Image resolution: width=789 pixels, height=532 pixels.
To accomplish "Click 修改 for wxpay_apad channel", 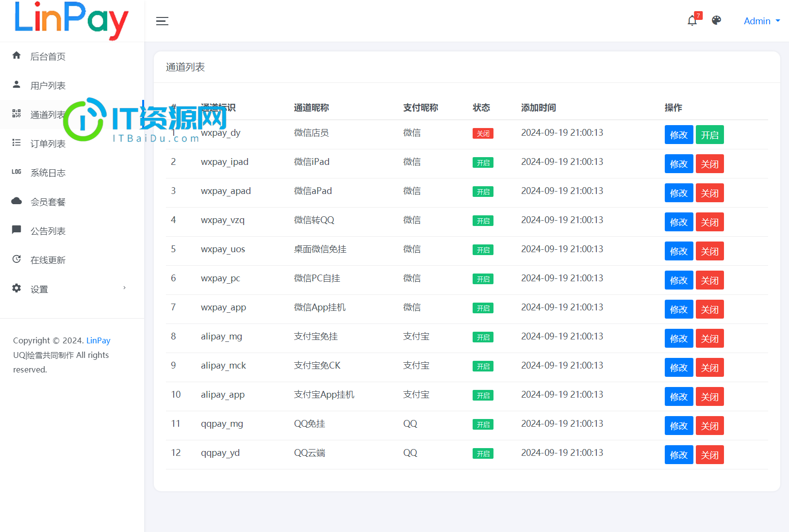I will (x=679, y=193).
